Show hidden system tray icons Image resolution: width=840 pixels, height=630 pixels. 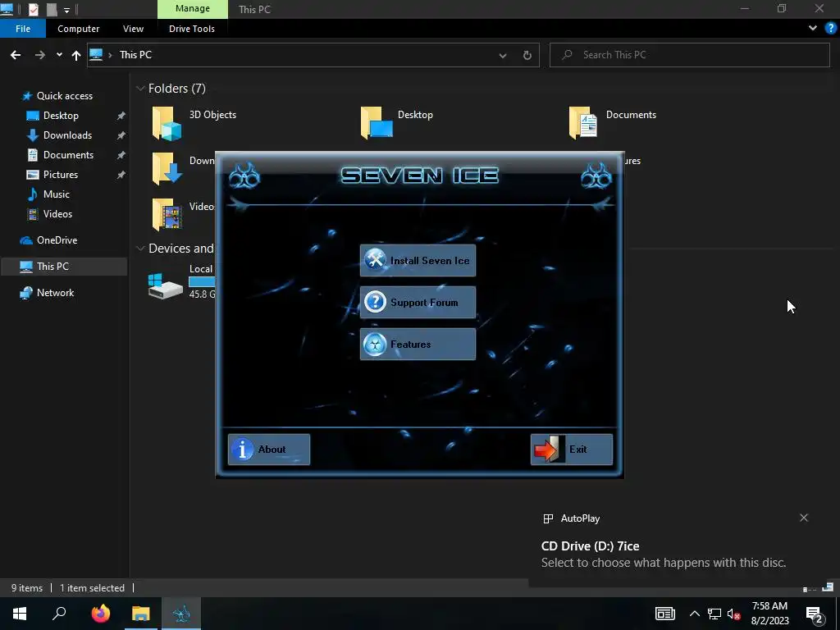[694, 614]
